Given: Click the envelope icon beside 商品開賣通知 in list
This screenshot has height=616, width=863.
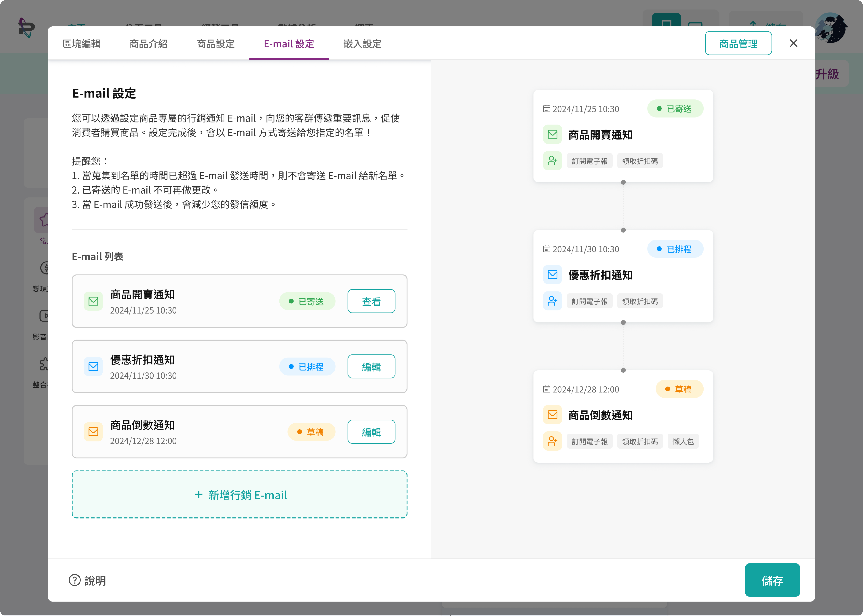Looking at the screenshot, I should click(93, 301).
